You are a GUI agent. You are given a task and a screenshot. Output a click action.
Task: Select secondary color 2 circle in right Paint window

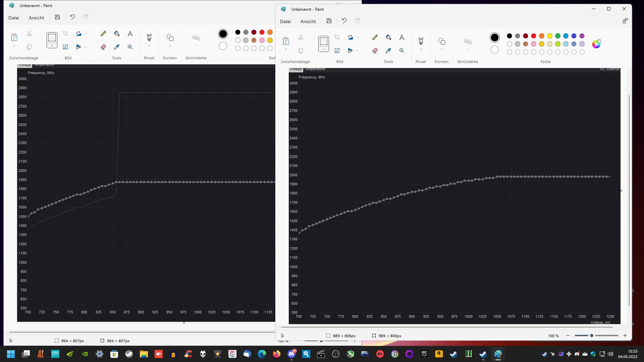pos(495,50)
